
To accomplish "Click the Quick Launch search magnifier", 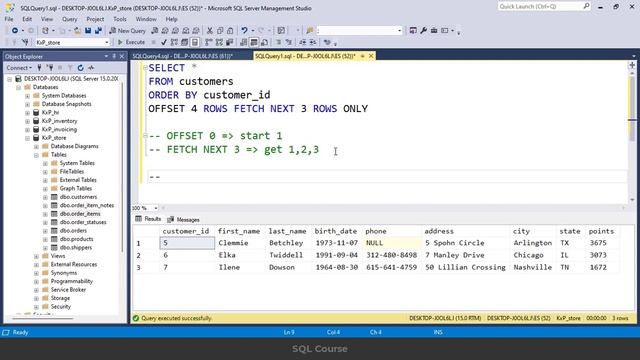I will click(586, 6).
